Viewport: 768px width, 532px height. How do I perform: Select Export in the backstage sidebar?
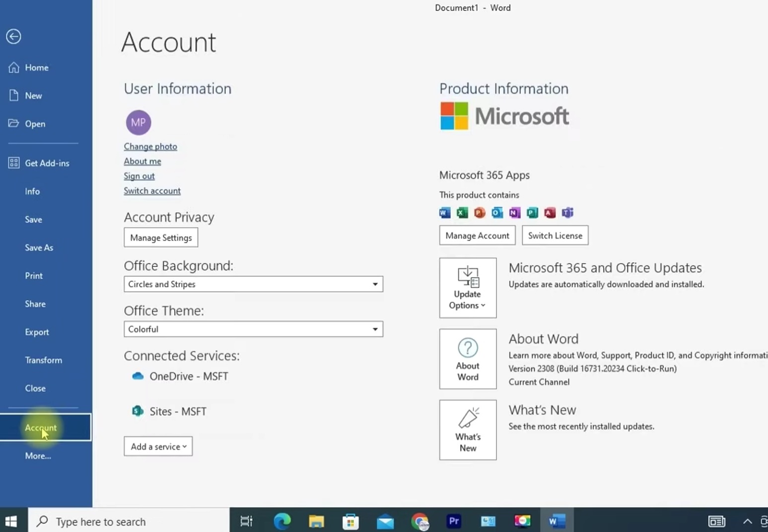tap(37, 332)
